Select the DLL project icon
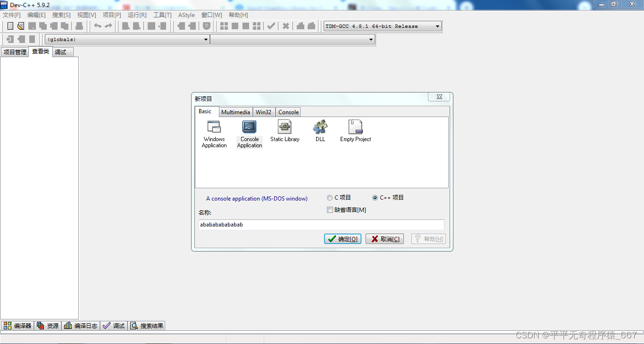Viewport: 644px width, 344px height. pos(320,131)
